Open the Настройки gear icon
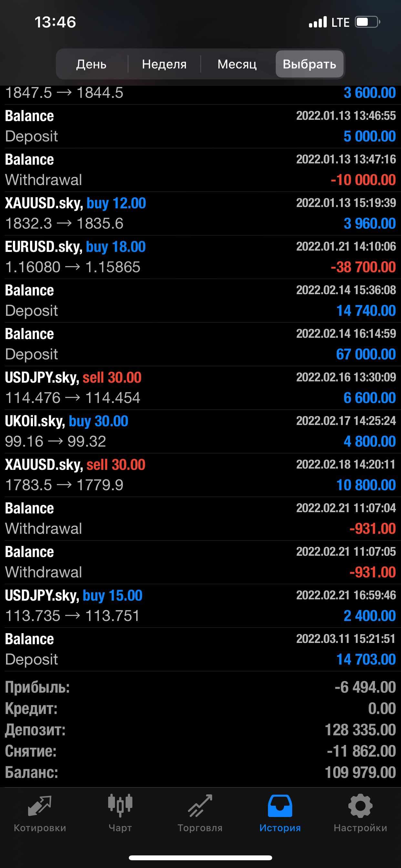This screenshot has height=868, width=401. pyautogui.click(x=360, y=806)
